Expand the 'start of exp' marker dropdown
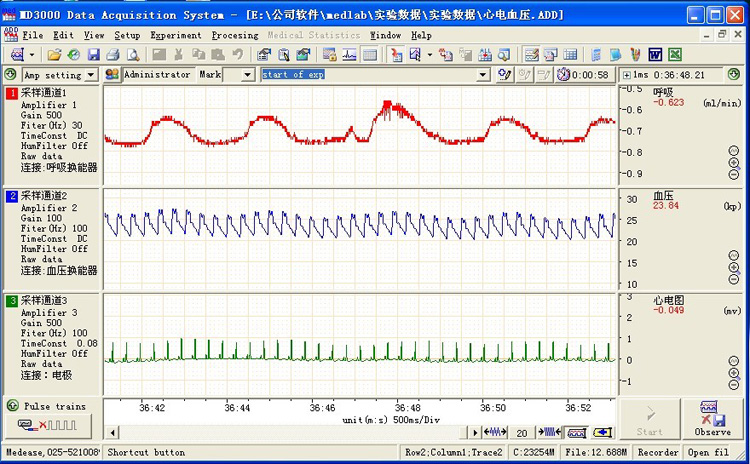This screenshot has height=464, width=750. tap(483, 75)
